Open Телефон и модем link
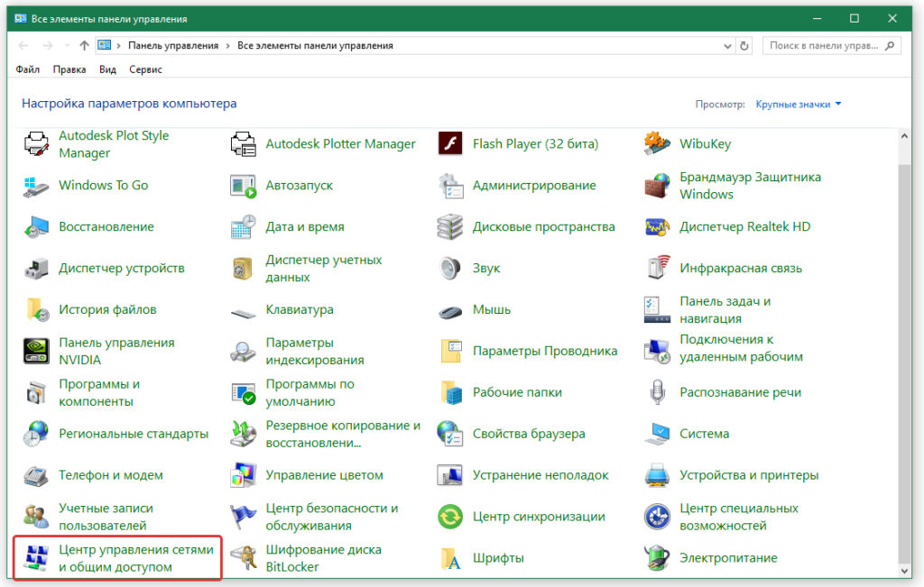Image resolution: width=924 pixels, height=587 pixels. [111, 475]
